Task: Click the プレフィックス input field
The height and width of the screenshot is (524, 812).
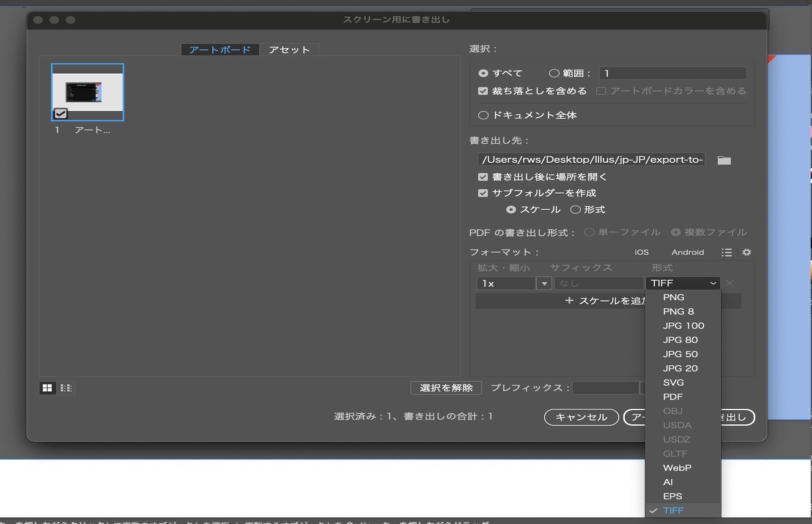Action: pyautogui.click(x=606, y=388)
